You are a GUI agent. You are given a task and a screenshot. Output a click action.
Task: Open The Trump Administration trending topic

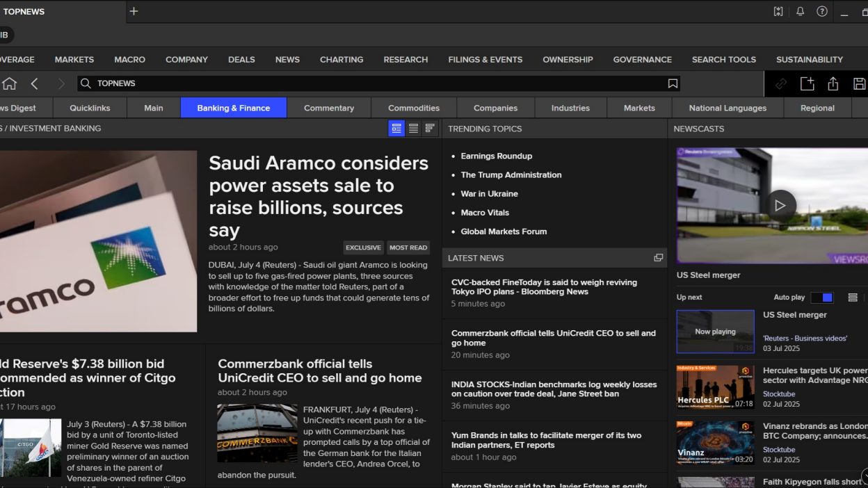tap(511, 175)
